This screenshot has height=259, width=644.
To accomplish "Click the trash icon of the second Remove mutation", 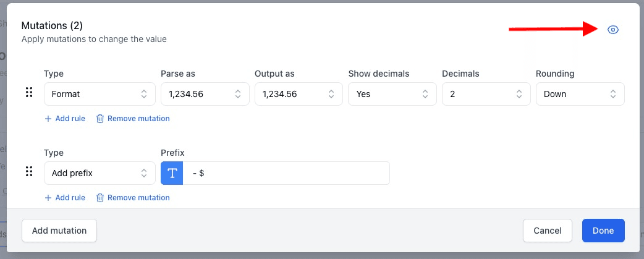I will coord(100,198).
